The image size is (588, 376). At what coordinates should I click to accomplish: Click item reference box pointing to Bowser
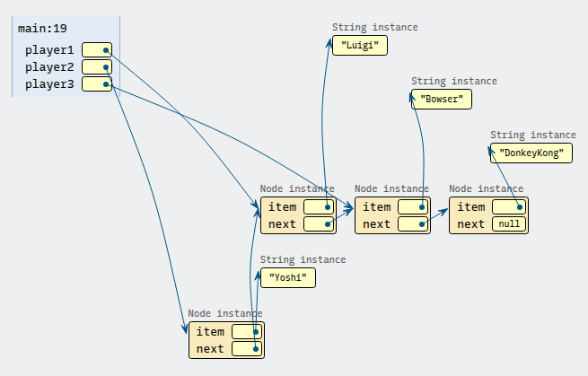tap(413, 207)
